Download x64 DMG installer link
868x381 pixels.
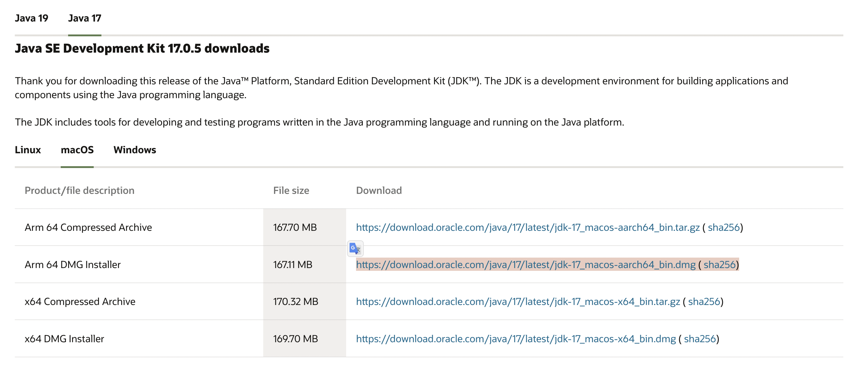coord(516,339)
